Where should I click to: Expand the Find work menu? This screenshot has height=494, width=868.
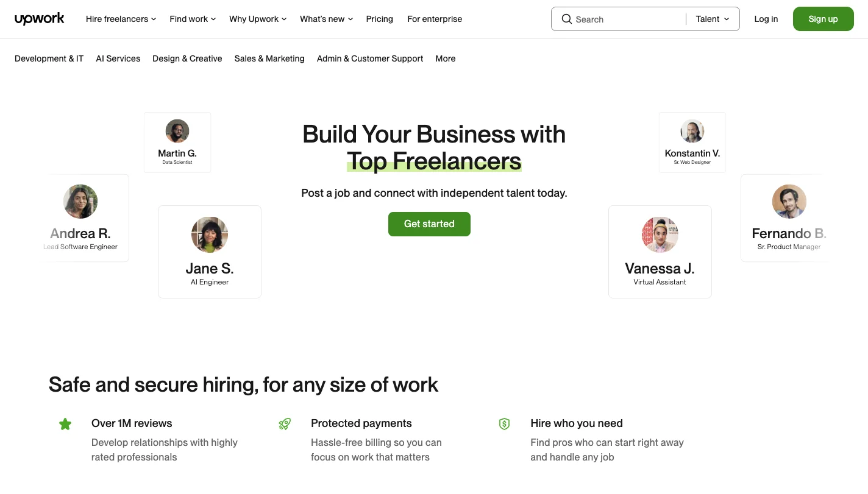tap(192, 19)
